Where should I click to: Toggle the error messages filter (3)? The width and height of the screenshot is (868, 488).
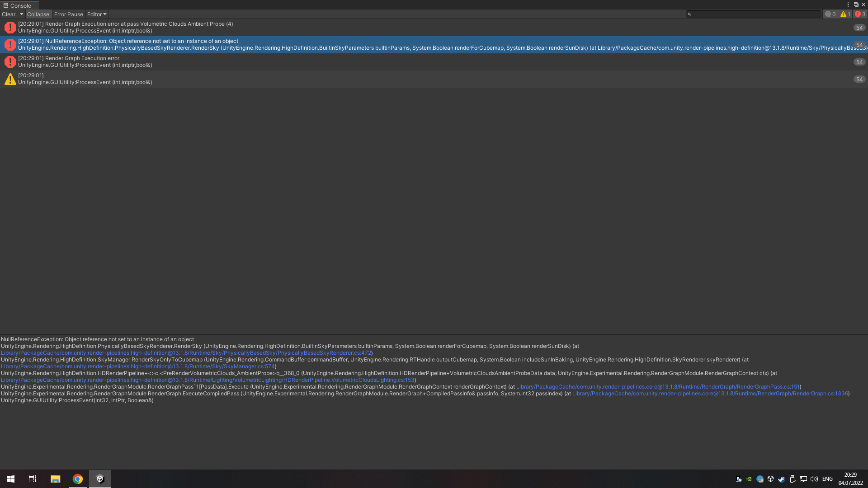tap(860, 14)
